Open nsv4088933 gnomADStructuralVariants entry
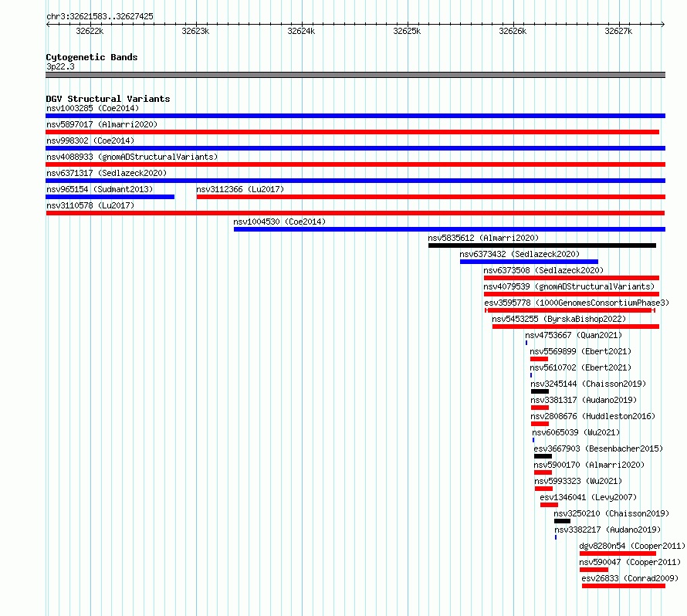 132,157
